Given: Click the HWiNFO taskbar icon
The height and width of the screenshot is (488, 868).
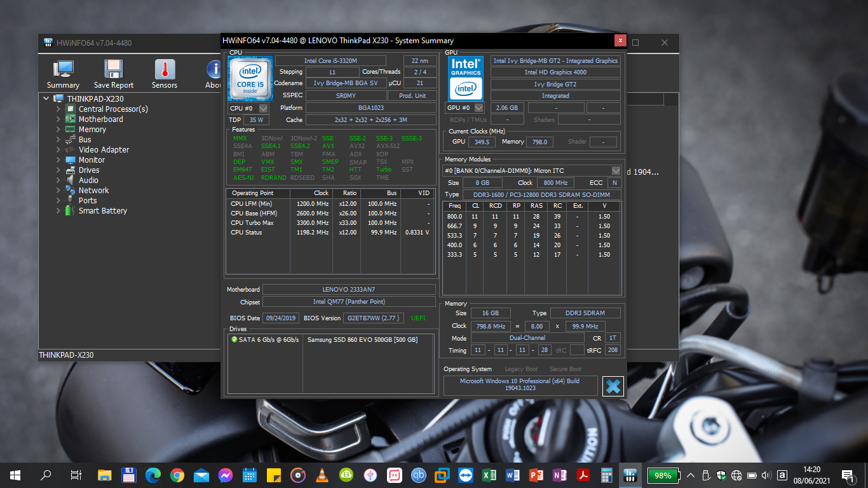Looking at the screenshot, I should (630, 475).
